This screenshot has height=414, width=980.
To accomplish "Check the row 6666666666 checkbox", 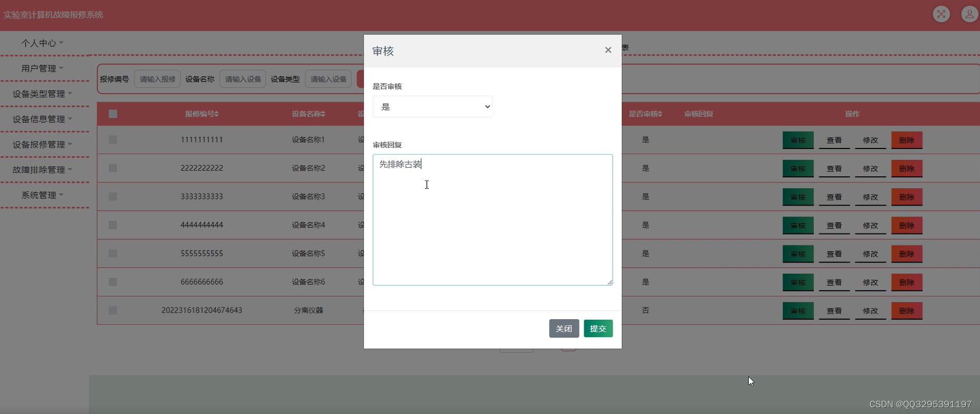I will [113, 282].
